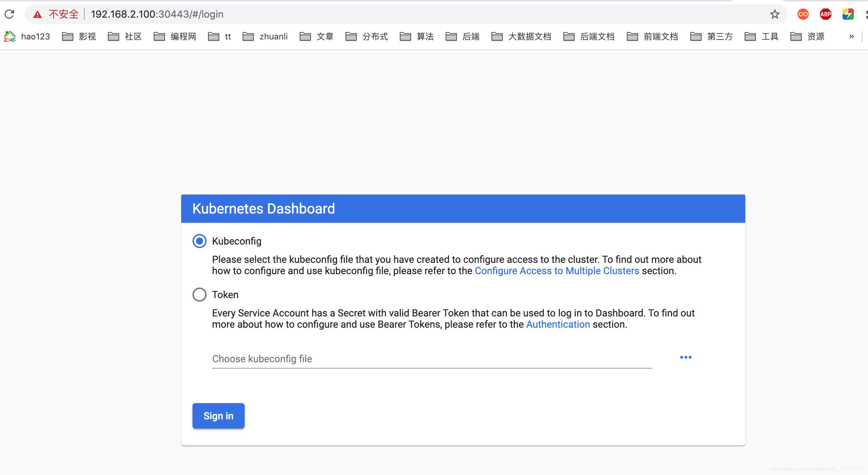Image resolution: width=868 pixels, height=475 pixels.
Task: Select the Token radio button
Action: pos(200,295)
